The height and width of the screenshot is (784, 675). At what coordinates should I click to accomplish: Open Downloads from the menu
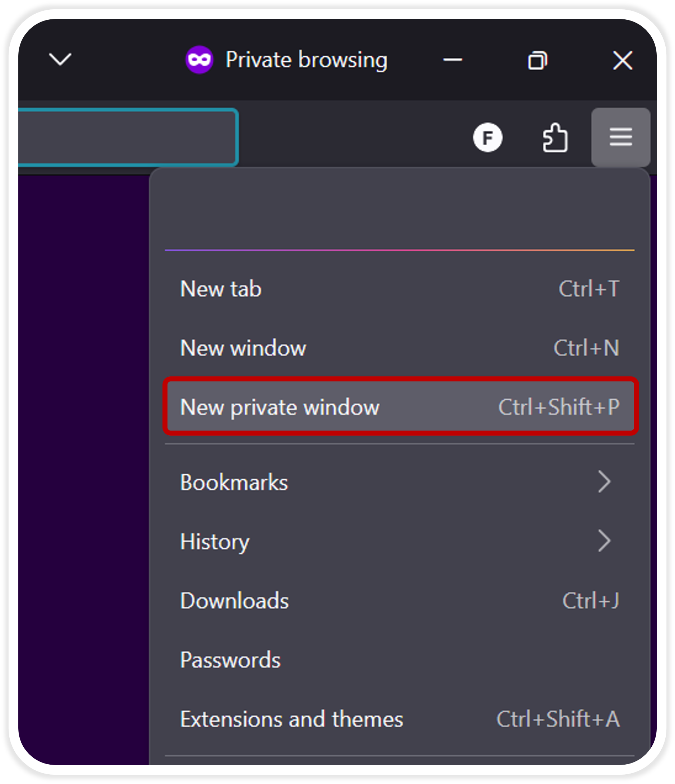pos(235,601)
